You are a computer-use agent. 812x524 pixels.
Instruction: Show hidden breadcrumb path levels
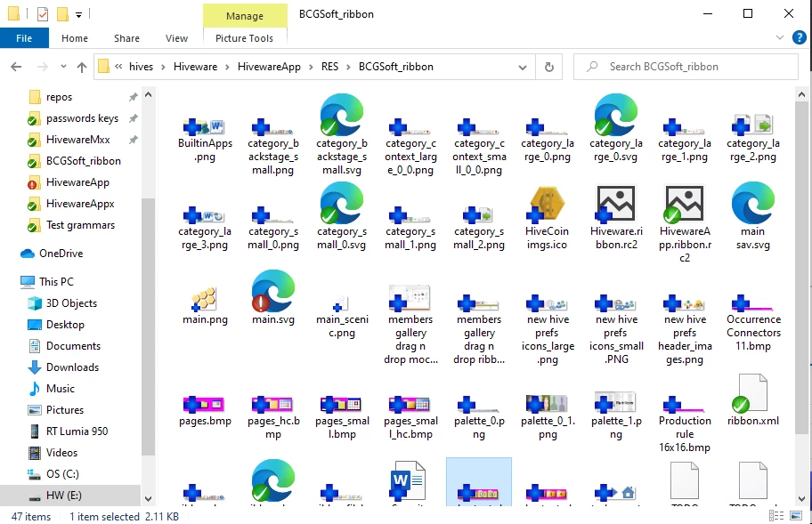[x=118, y=67]
